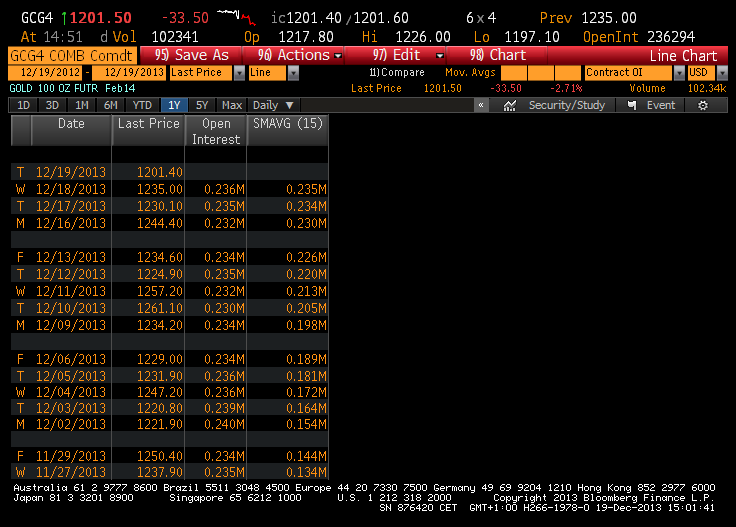Edit the end date 12/19/2013 field

tap(129, 73)
